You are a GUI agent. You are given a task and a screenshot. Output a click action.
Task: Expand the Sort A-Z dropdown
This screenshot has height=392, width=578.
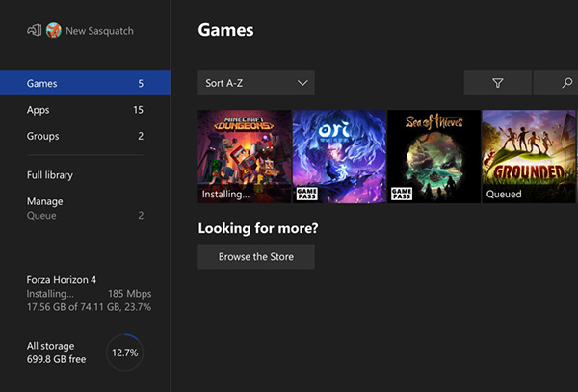click(256, 83)
